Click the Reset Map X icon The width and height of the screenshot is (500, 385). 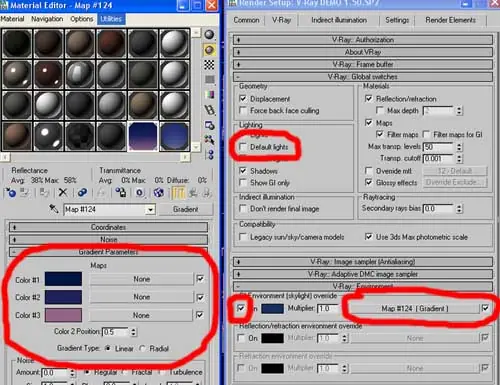(x=63, y=193)
